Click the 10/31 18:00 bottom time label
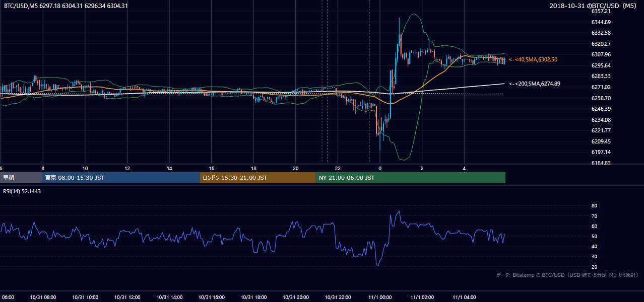Viewport: 644px width, 302px height. point(253,297)
